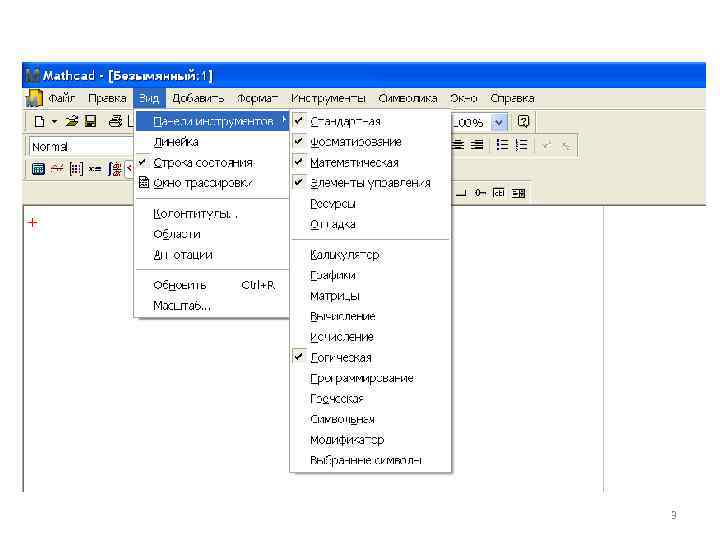Open the Graph palette icon

[x=57, y=169]
